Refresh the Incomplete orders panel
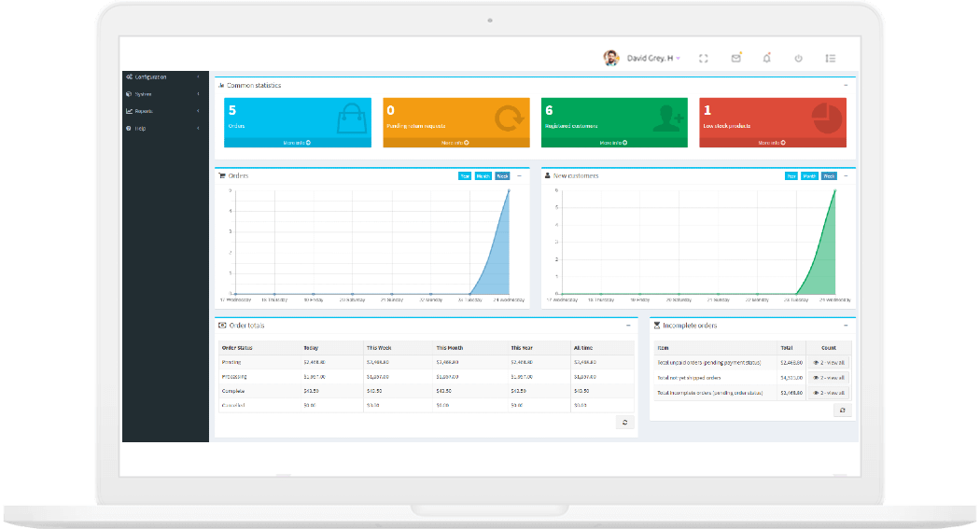 (x=842, y=410)
